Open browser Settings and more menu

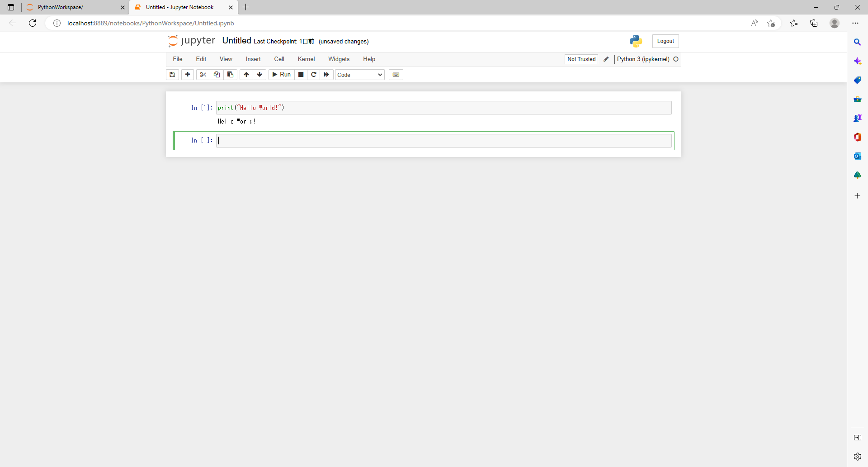[x=855, y=23]
